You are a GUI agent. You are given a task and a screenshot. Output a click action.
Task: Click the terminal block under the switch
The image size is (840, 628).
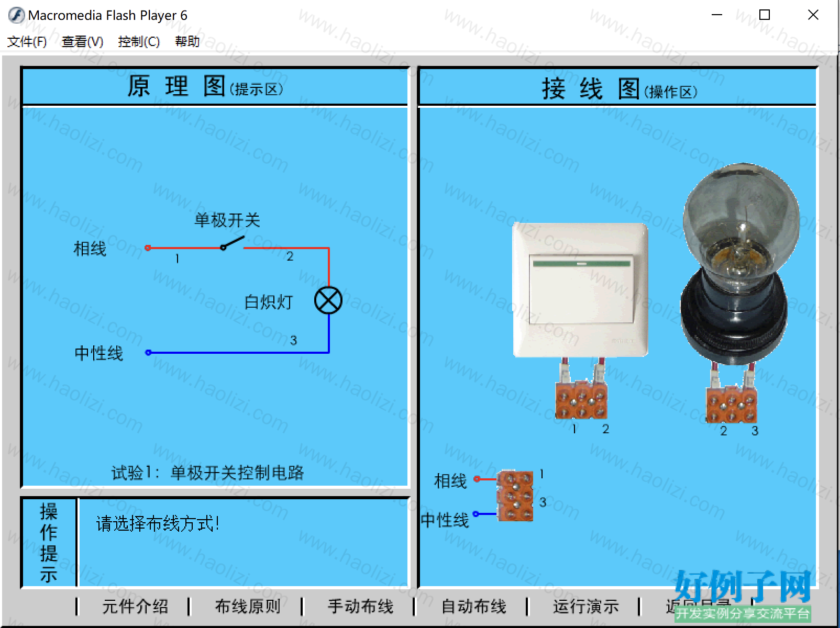click(581, 400)
